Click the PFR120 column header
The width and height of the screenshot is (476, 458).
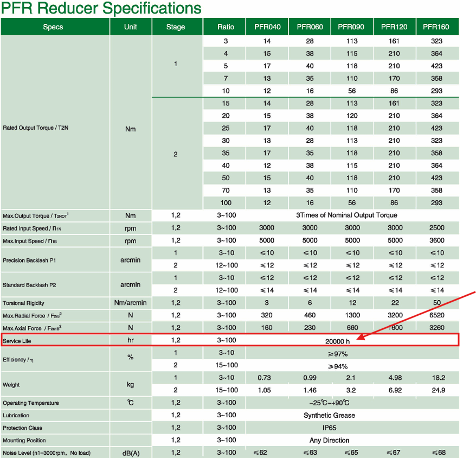pyautogui.click(x=394, y=27)
